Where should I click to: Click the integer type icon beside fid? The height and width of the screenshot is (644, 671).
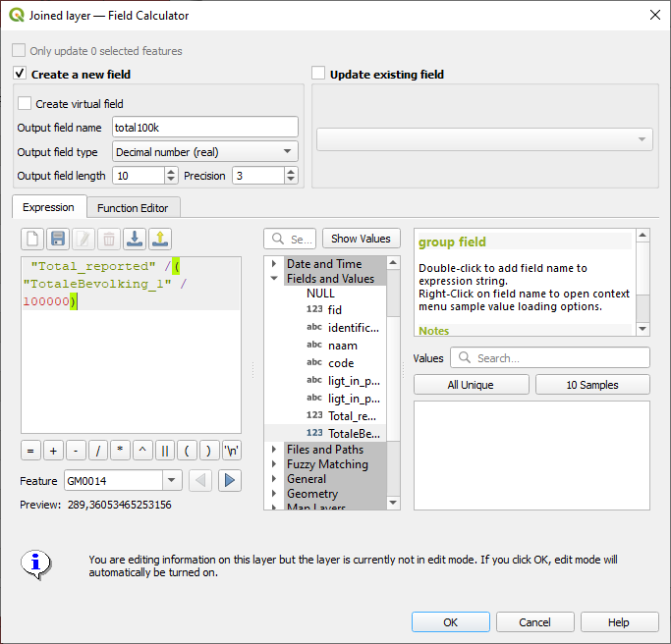[314, 309]
